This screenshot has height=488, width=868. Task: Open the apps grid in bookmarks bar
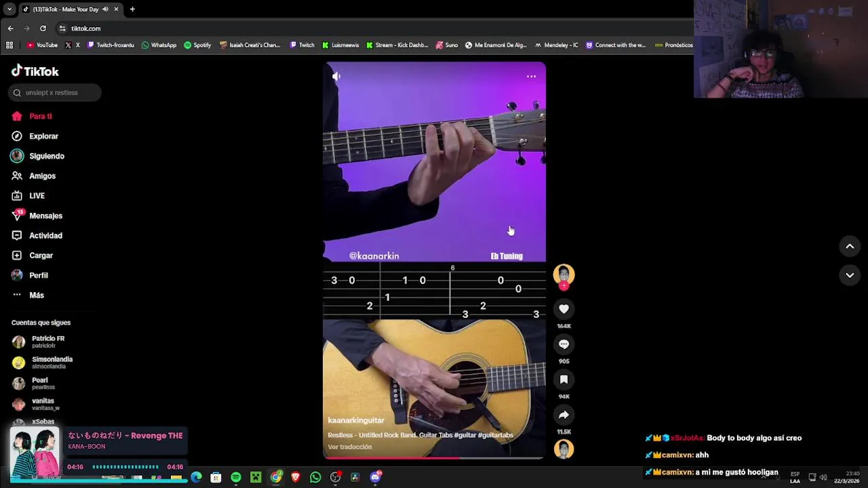click(x=9, y=45)
